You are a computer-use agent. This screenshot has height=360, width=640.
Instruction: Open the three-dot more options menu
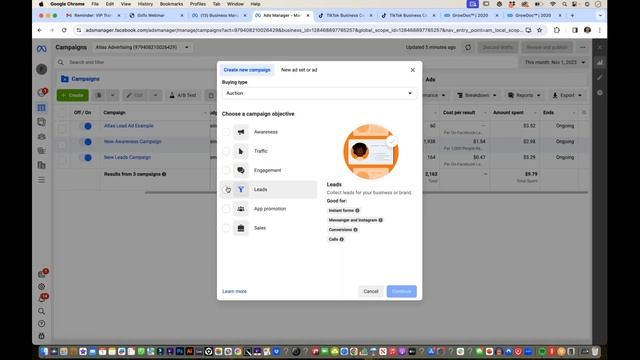pyautogui.click(x=582, y=47)
